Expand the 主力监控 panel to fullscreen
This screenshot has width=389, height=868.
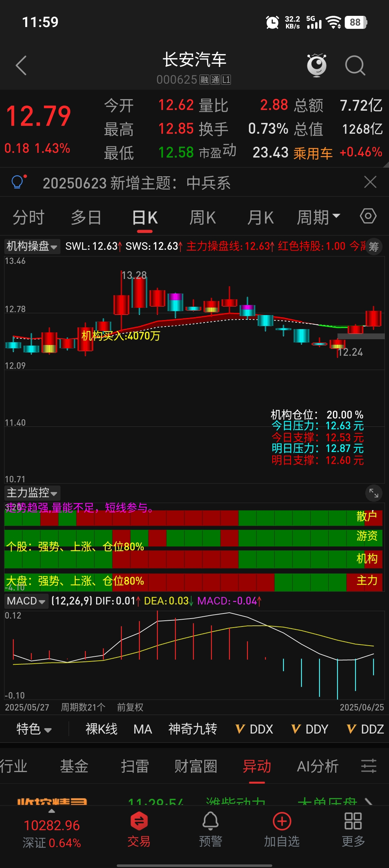[374, 493]
